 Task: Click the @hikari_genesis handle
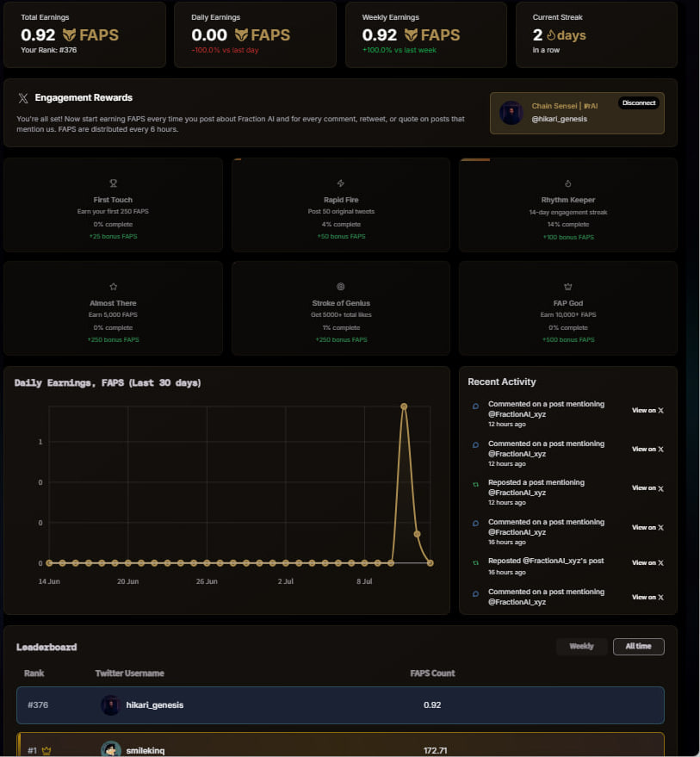[x=559, y=119]
